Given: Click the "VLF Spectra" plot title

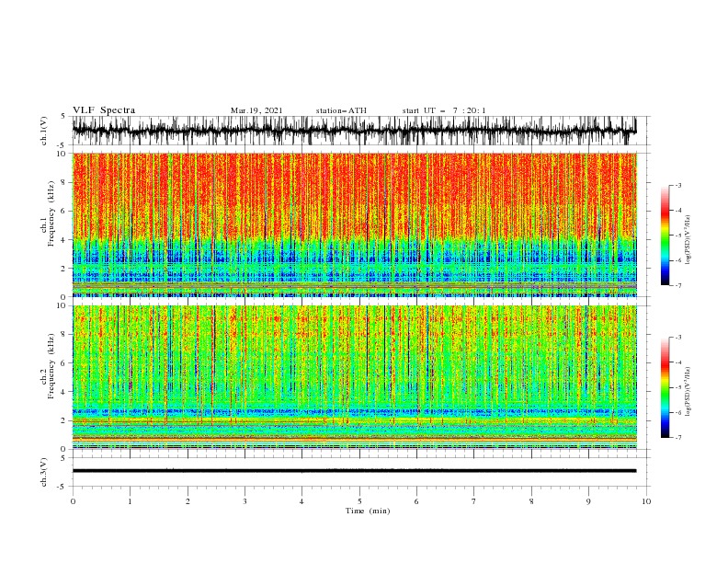Looking at the screenshot, I should (x=104, y=110).
